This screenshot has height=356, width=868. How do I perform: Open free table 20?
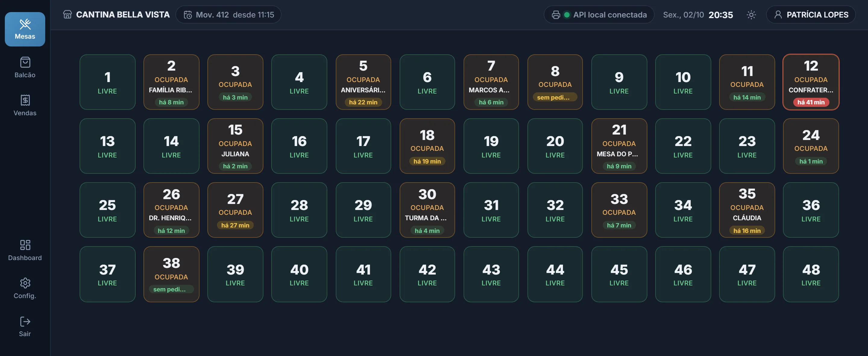tap(555, 146)
